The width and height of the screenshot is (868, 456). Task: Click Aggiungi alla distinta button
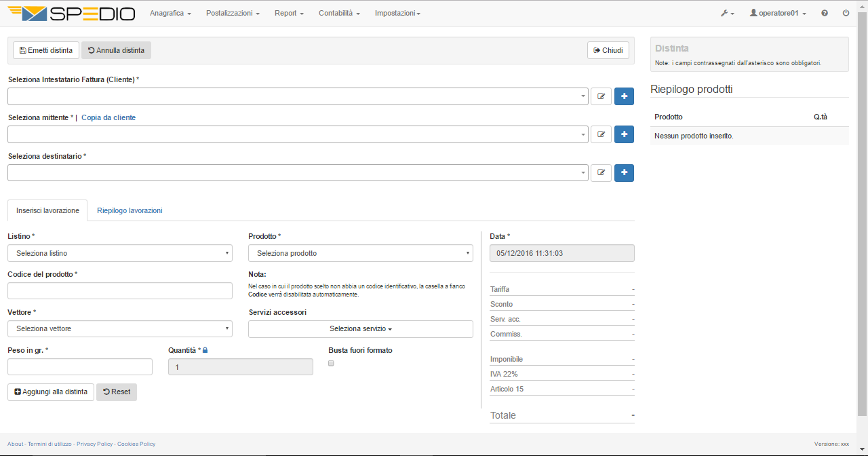click(51, 392)
